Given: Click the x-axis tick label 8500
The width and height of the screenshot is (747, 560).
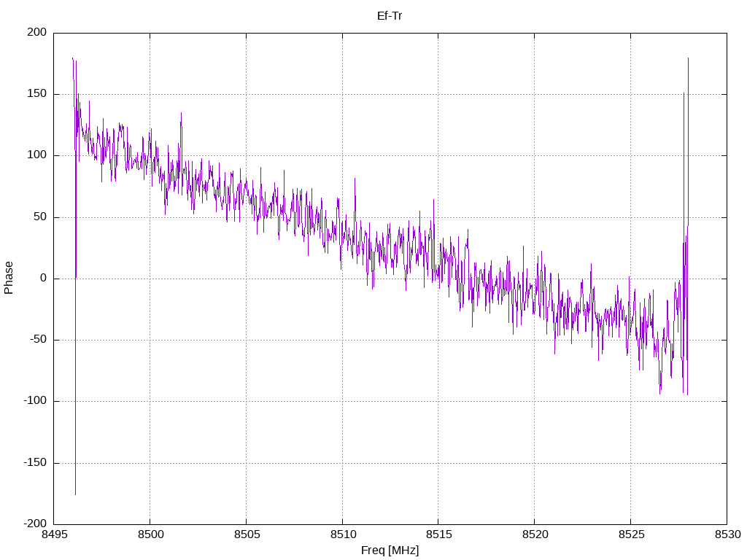Looking at the screenshot, I should pos(150,534).
